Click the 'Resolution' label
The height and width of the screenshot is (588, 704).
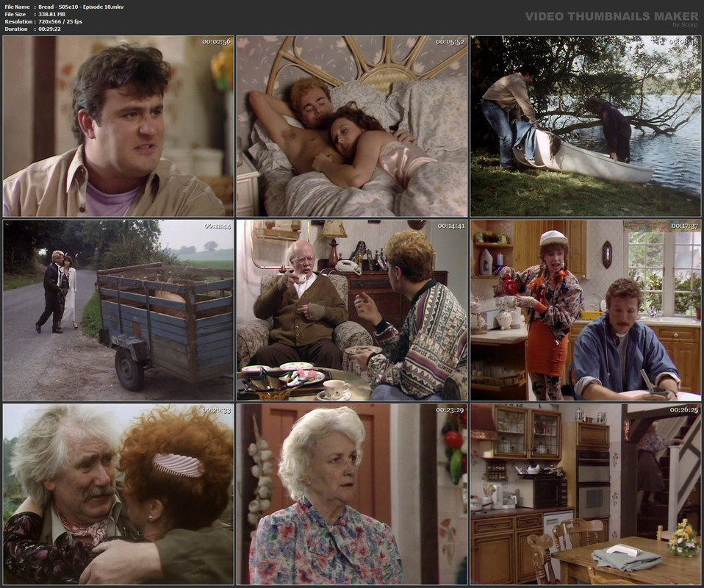[x=18, y=21]
